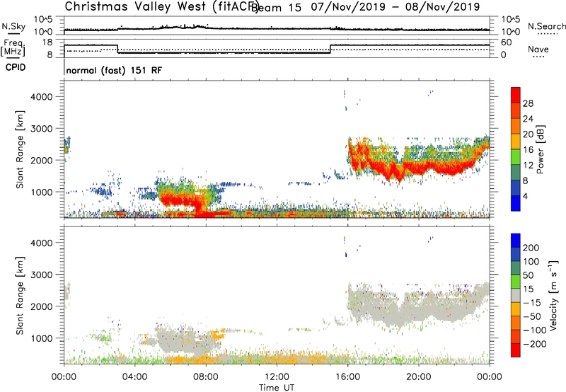Click the '28' power colorbar value
Viewport: 566px width, 392px height.
coord(528,103)
